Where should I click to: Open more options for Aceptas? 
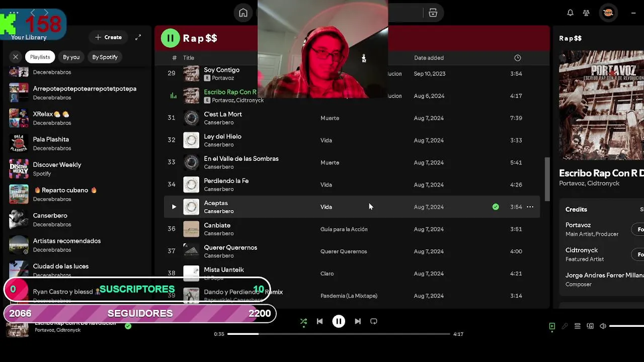[530, 207]
